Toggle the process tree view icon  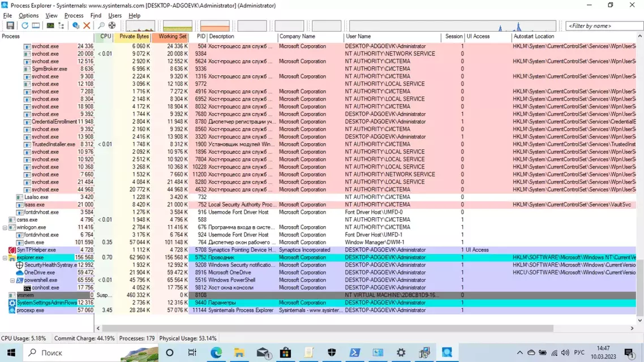tap(61, 26)
